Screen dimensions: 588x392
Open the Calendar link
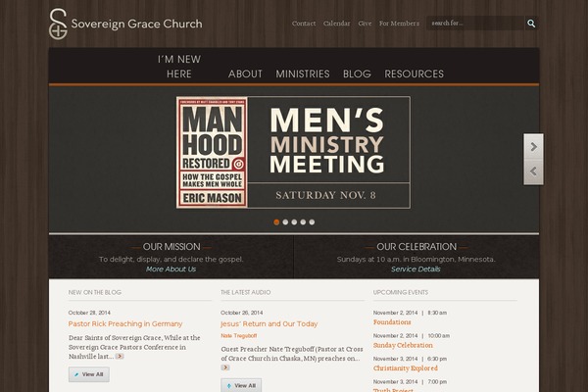coord(337,24)
